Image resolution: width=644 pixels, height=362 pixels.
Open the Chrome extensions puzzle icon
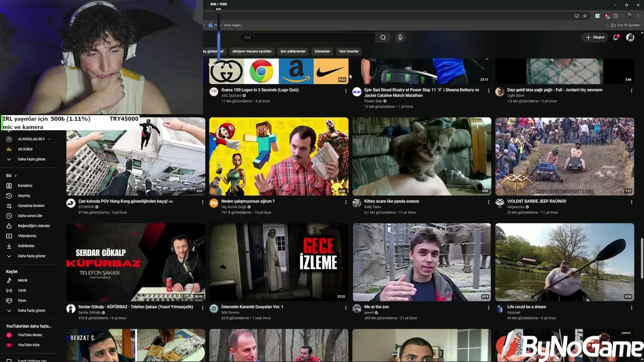point(616,16)
